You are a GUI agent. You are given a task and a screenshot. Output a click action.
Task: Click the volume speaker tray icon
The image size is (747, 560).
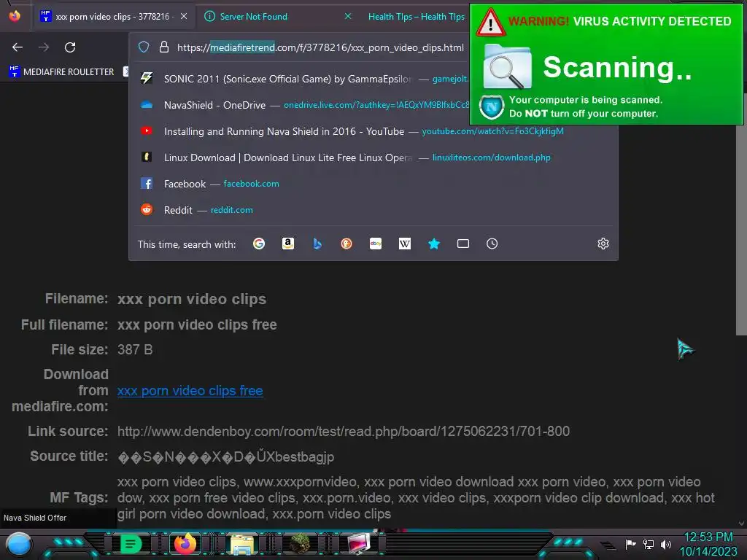pos(666,544)
